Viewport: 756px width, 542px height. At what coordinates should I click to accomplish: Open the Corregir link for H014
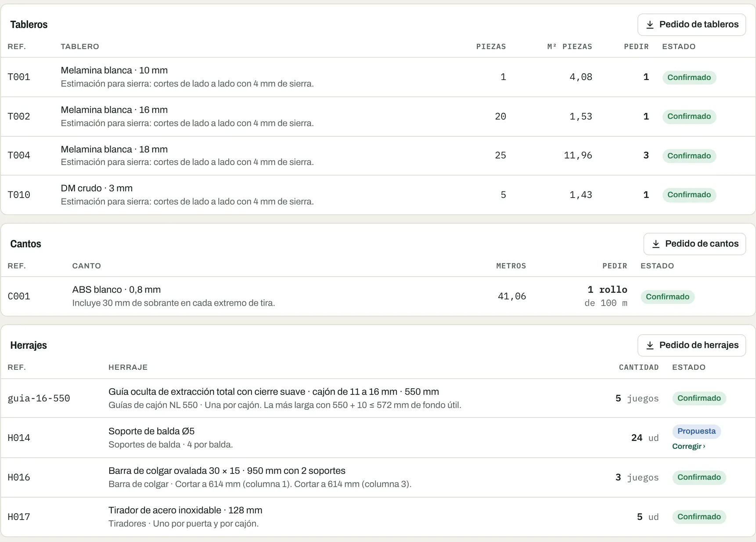pyautogui.click(x=688, y=446)
